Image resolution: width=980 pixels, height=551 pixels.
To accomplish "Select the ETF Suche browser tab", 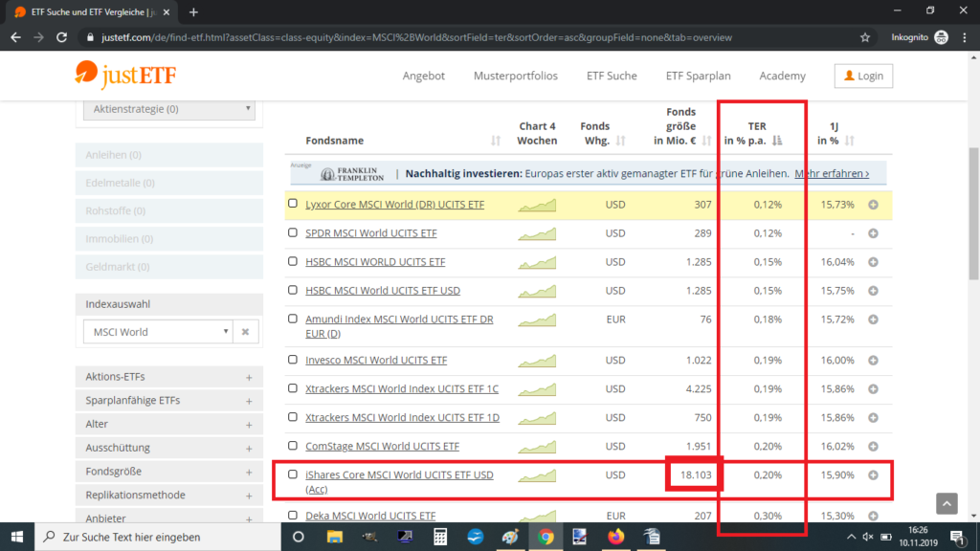I will click(92, 12).
